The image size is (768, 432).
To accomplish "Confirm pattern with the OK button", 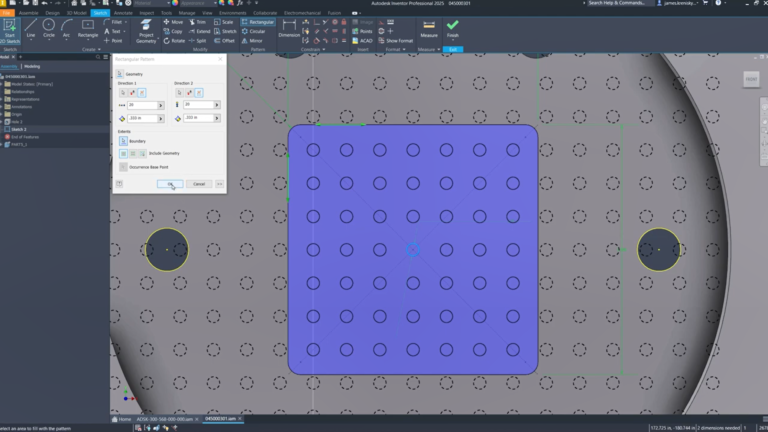I will tap(170, 184).
